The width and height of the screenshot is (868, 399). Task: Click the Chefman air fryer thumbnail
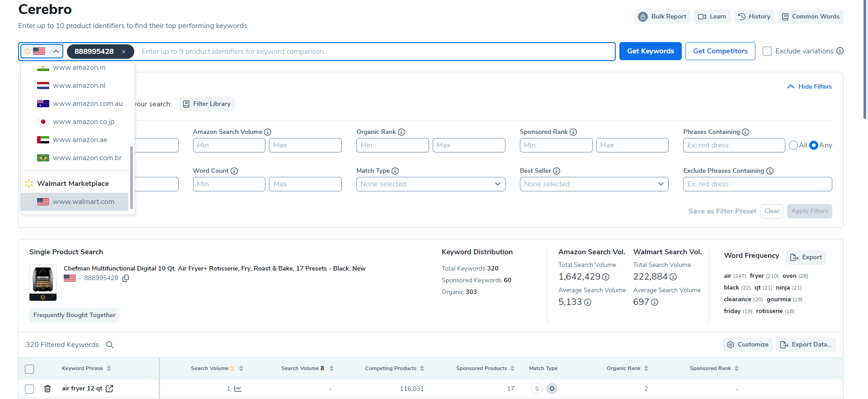click(x=43, y=283)
